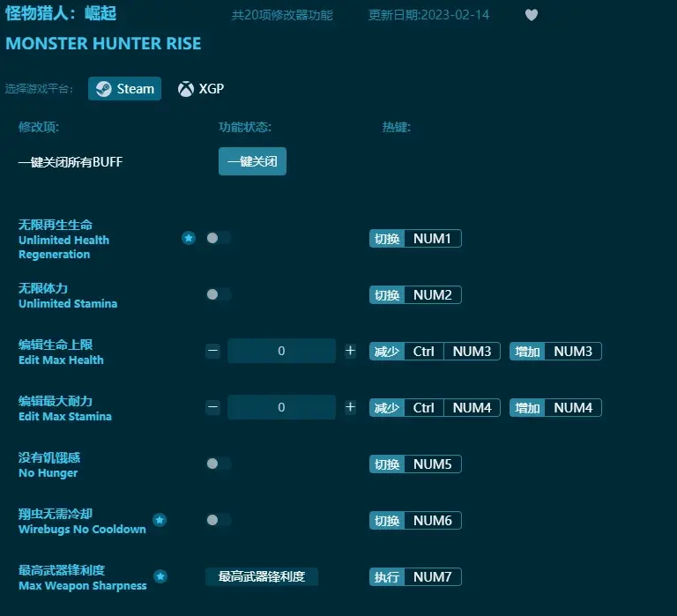Click the NUM1 hotkey box

click(x=415, y=238)
